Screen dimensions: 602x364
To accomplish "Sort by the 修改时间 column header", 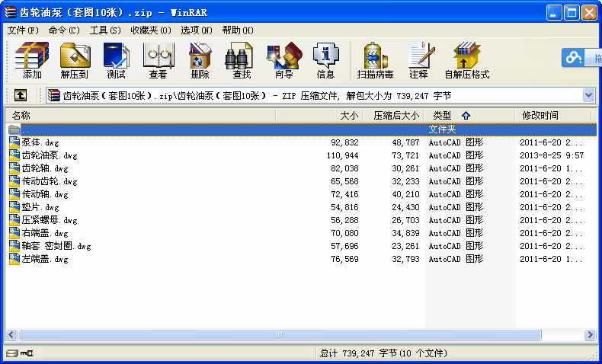I will tap(553, 116).
